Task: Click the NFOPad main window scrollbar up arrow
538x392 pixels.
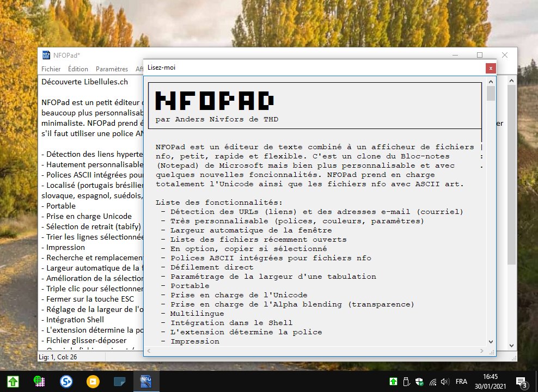Action: tap(511, 81)
